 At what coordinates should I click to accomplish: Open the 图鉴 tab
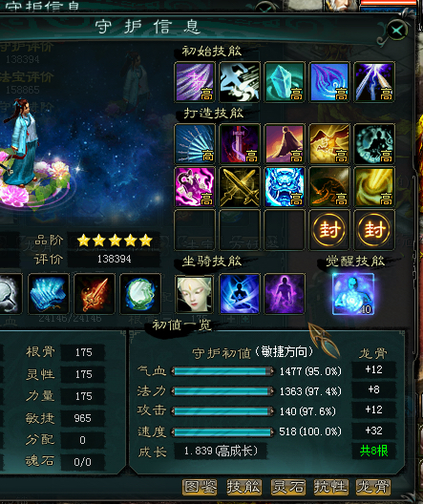click(x=200, y=487)
